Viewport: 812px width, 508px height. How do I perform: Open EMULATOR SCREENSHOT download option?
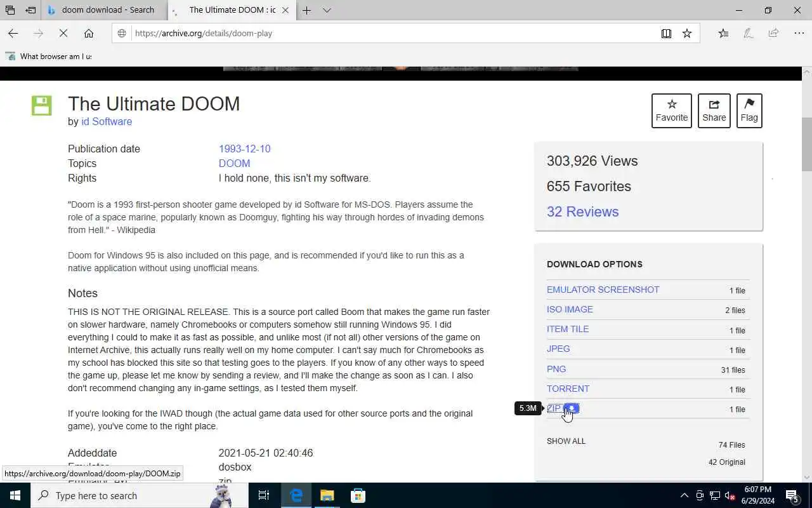point(603,290)
